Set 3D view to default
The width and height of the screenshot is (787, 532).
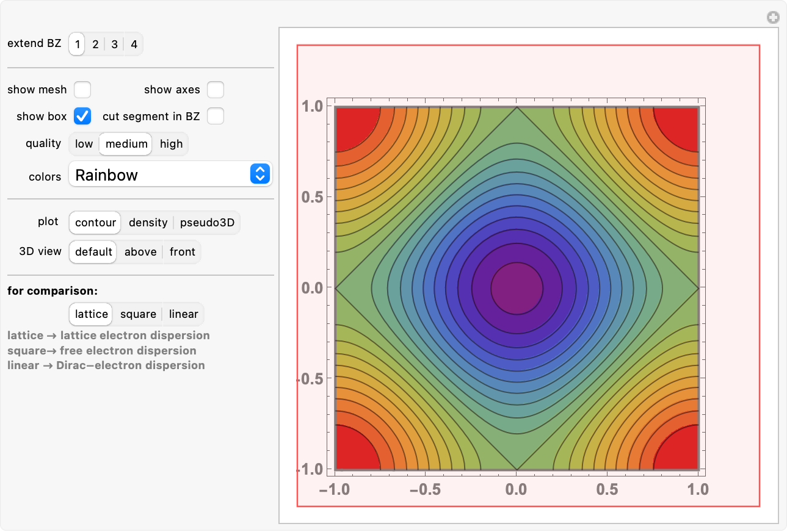tap(93, 252)
